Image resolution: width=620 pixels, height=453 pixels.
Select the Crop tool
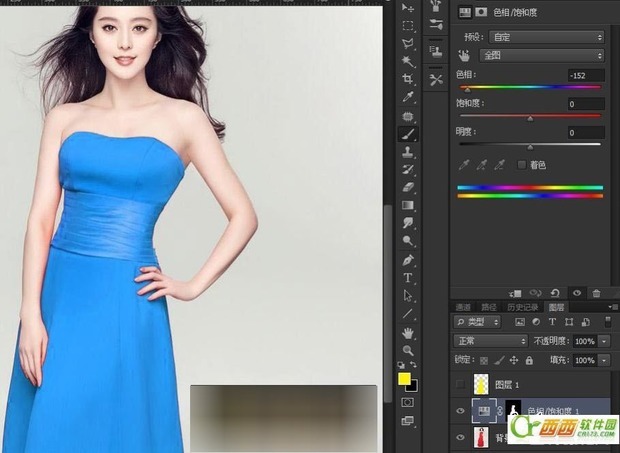tap(409, 79)
